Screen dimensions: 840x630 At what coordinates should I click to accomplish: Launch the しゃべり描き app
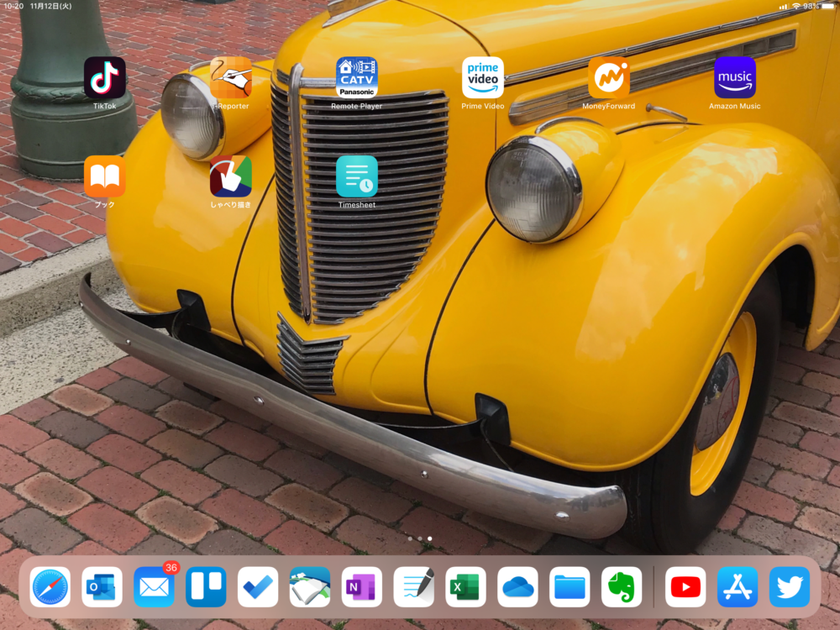(x=231, y=176)
